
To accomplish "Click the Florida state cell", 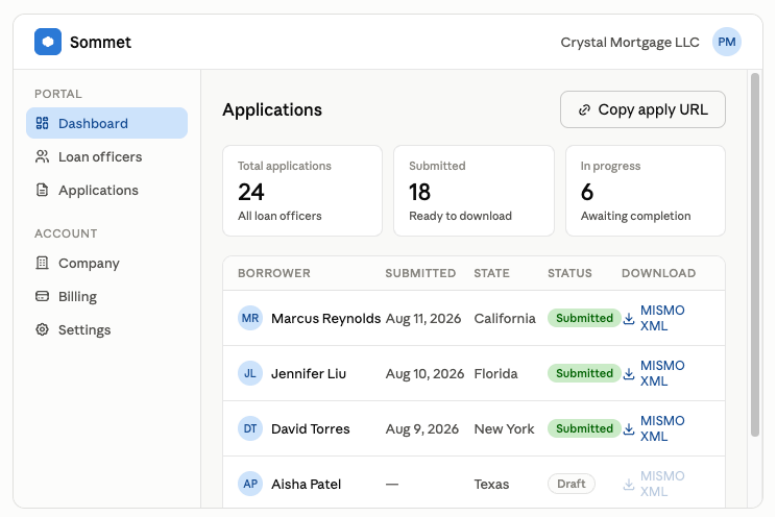I will 496,374.
